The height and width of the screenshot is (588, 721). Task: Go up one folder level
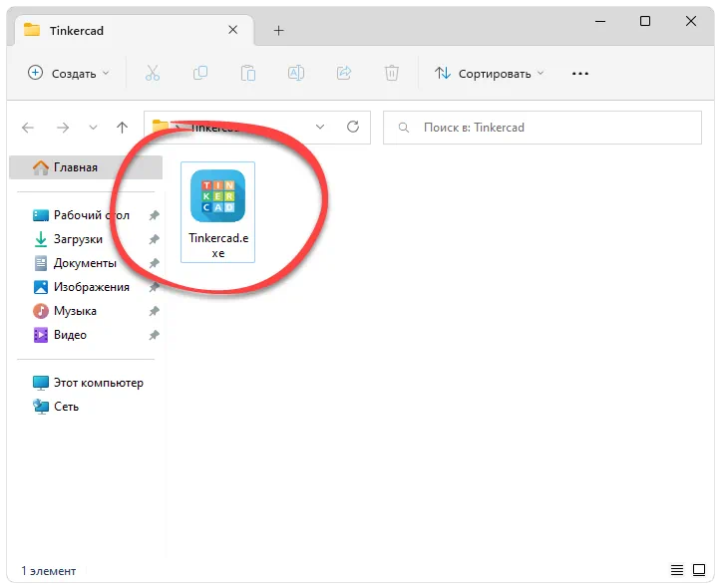[122, 128]
